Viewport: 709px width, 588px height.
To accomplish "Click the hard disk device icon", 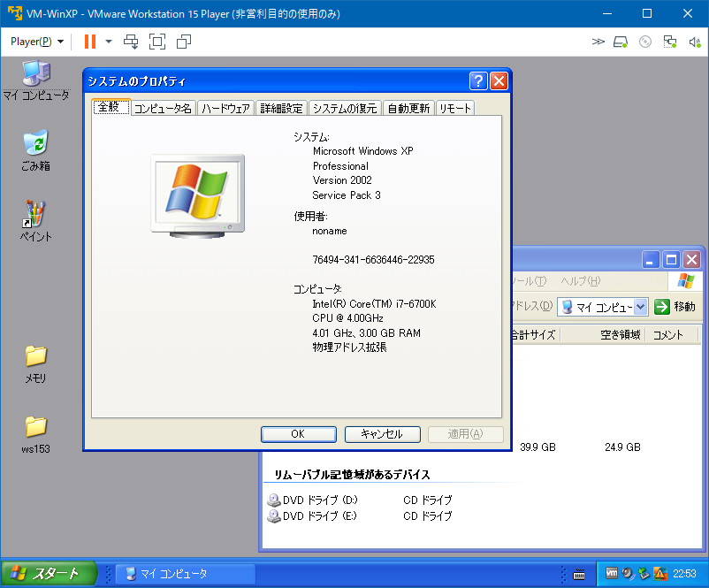I will click(x=621, y=42).
